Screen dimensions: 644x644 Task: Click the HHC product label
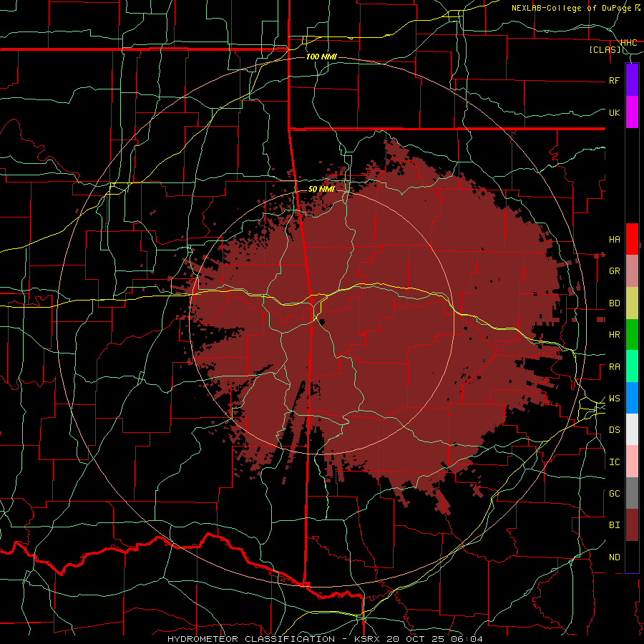pyautogui.click(x=628, y=43)
